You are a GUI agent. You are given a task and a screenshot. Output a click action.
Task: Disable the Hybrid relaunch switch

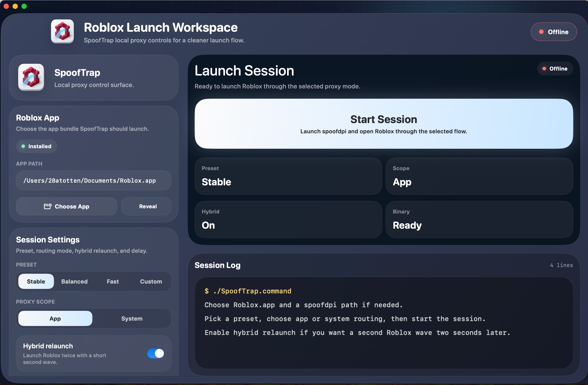click(x=155, y=354)
